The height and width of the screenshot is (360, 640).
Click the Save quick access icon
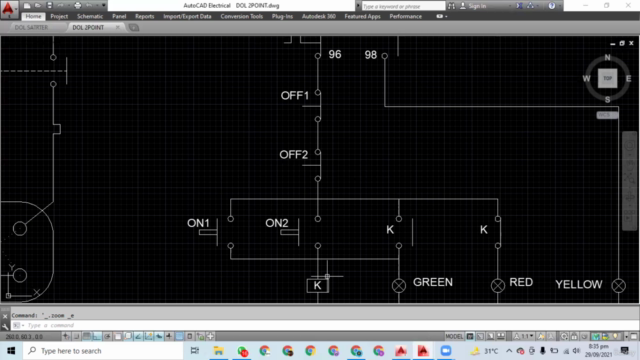point(49,6)
